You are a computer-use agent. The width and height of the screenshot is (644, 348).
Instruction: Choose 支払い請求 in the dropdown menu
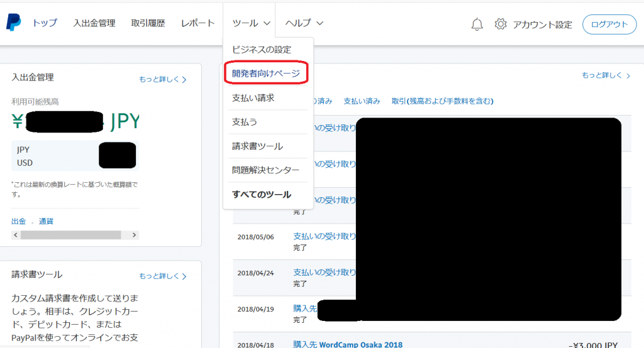coord(253,98)
